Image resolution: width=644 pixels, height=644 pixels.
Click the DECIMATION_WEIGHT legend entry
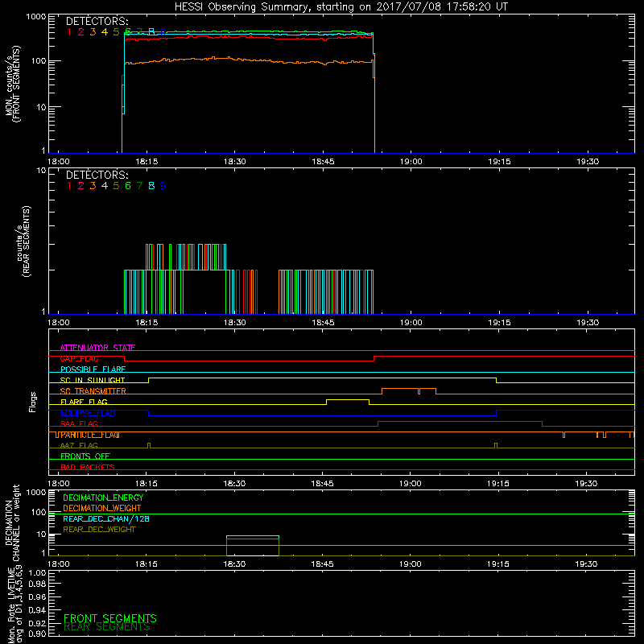102,509
